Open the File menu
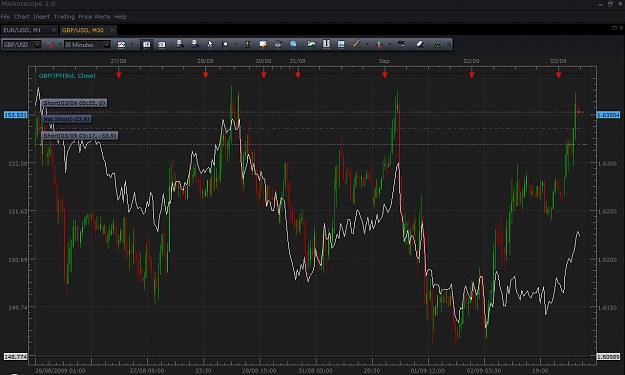This screenshot has height=375, width=625. pos(5,17)
